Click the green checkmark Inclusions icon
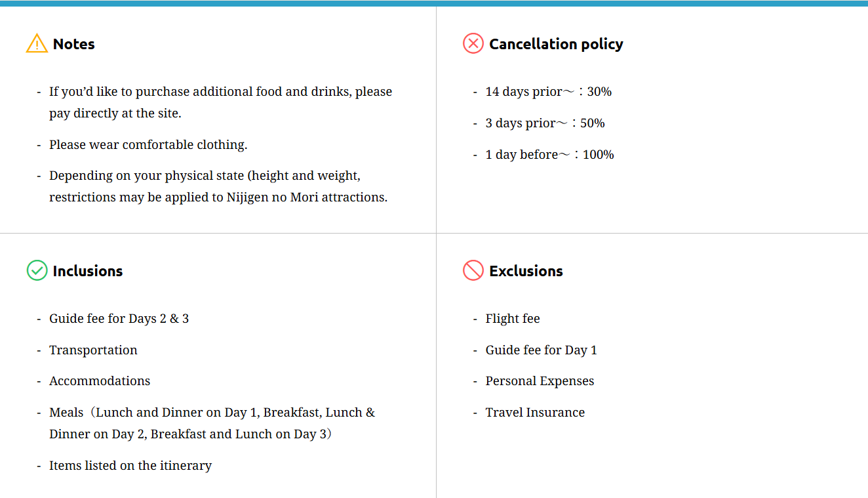The image size is (868, 498). point(37,270)
